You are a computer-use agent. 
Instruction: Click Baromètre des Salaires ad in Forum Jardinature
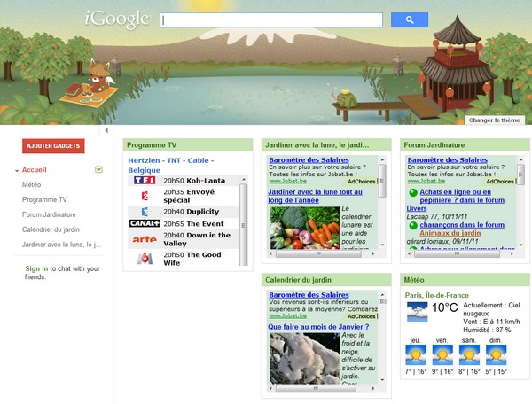(x=447, y=160)
